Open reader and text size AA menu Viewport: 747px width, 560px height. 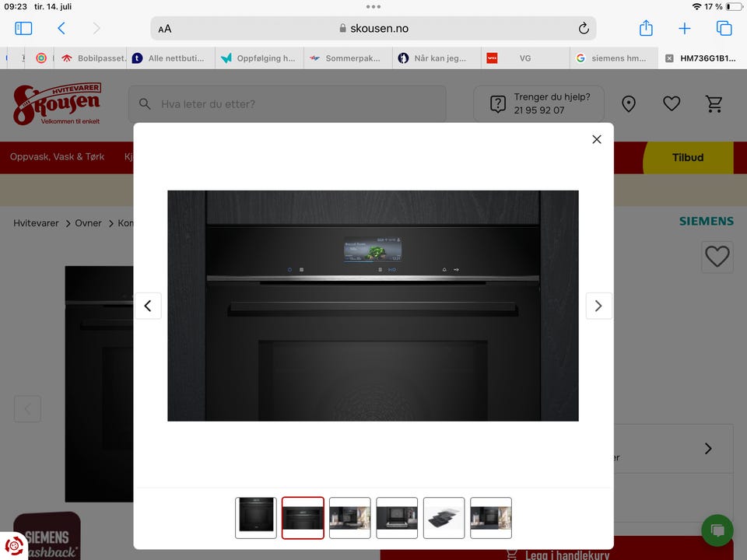pyautogui.click(x=165, y=29)
